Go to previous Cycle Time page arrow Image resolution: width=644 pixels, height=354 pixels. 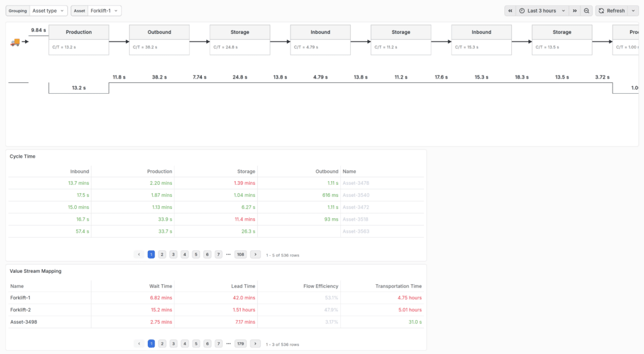(139, 255)
